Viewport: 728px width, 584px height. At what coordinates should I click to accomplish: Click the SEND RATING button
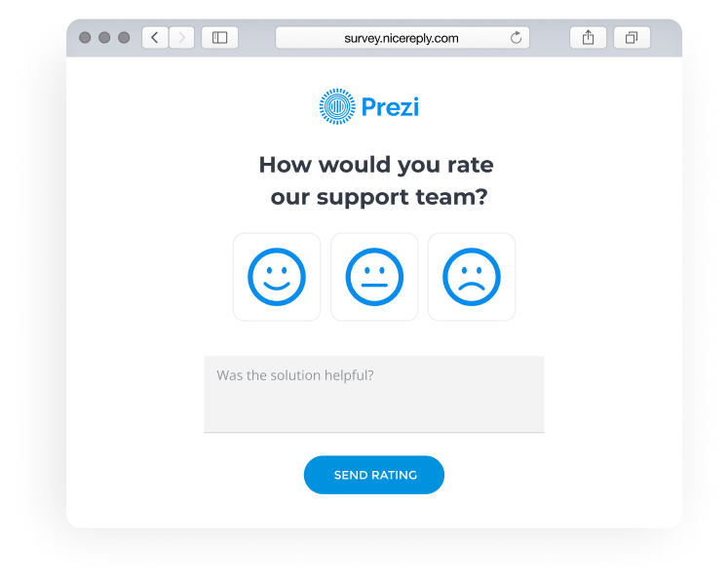point(374,475)
